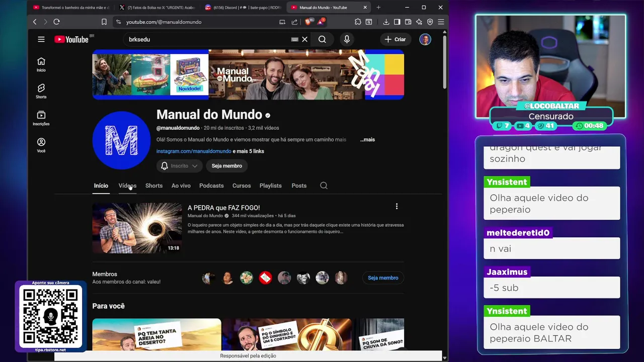Reload the page
644x362 pixels.
click(x=56, y=22)
